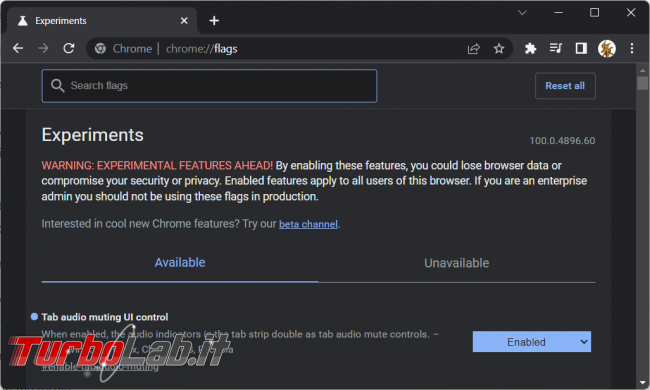650x390 pixels.
Task: Toggle the side panel icon
Action: (581, 48)
